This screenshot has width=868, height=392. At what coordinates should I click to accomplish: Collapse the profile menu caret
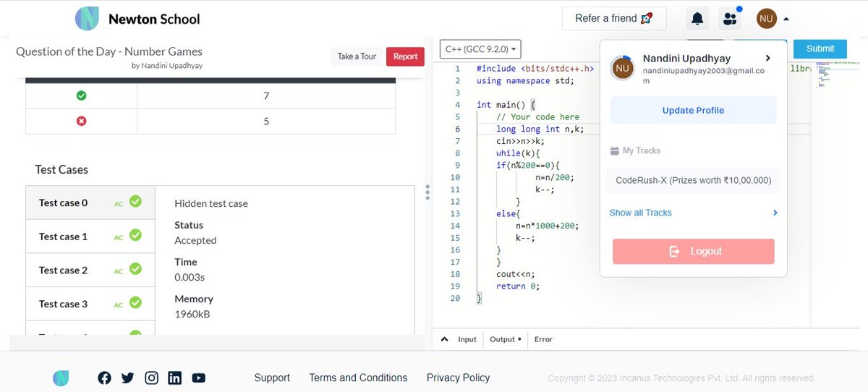(786, 20)
